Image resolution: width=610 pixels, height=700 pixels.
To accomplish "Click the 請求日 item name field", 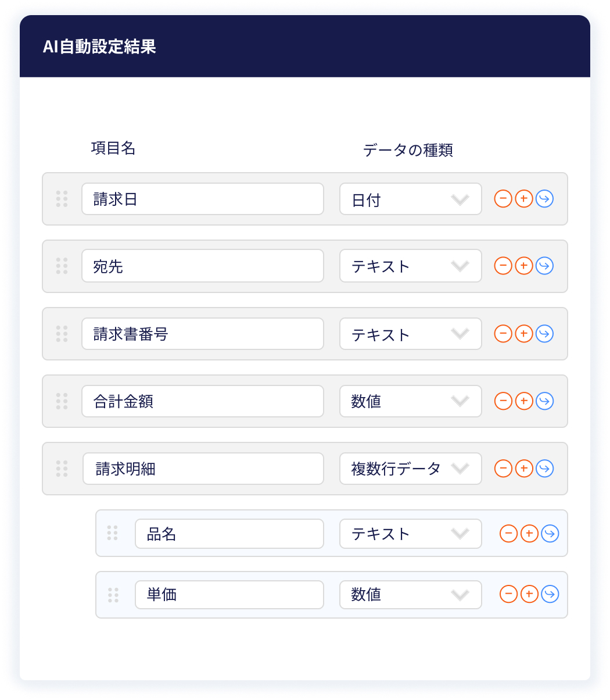I will [202, 199].
